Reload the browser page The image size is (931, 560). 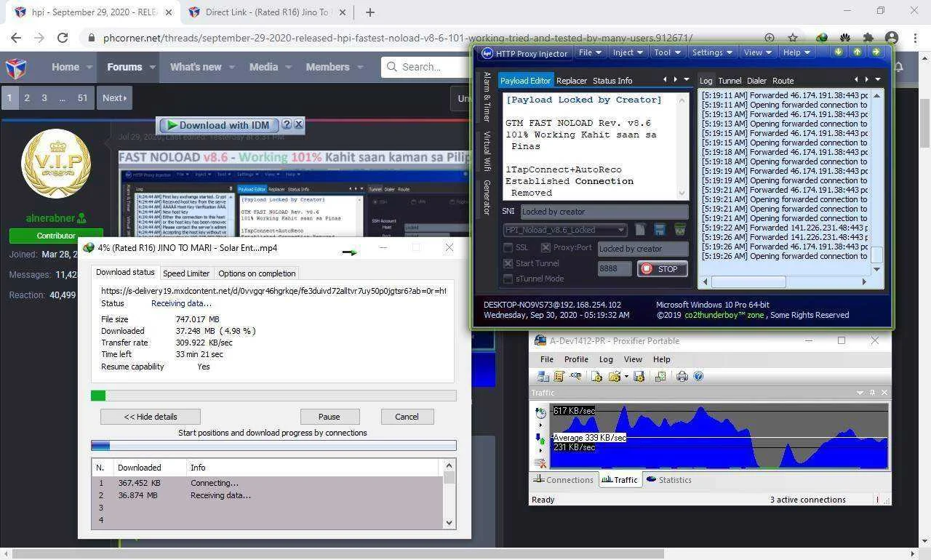(63, 38)
